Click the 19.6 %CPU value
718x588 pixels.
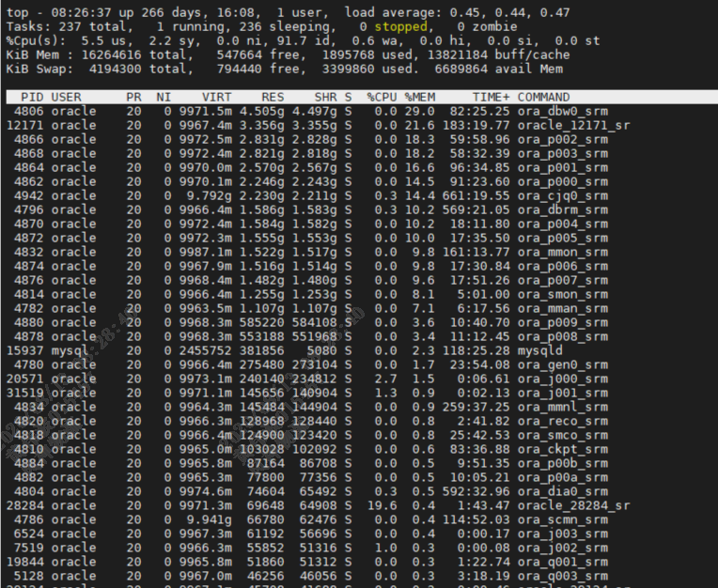[x=382, y=506]
